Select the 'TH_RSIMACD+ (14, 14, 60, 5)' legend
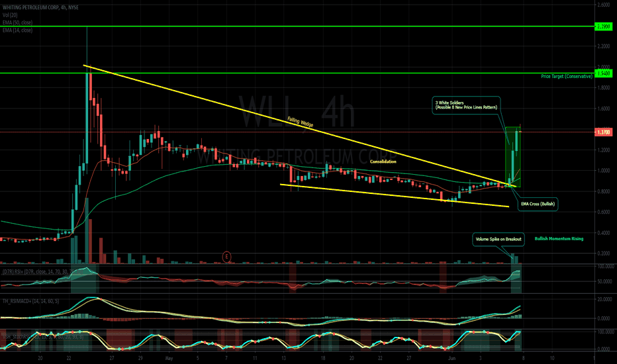The height and width of the screenshot is (364, 617). click(x=30, y=301)
